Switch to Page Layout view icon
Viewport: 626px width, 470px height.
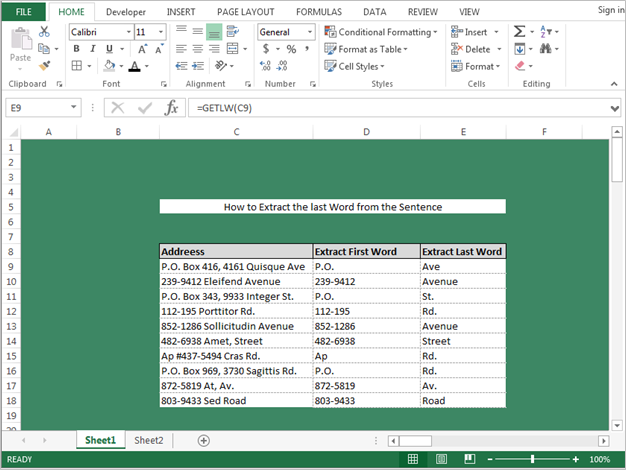pyautogui.click(x=441, y=459)
